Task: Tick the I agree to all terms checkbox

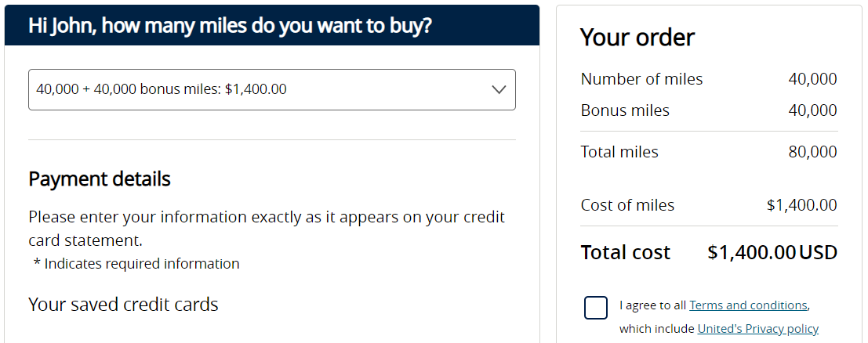Action: coord(596,308)
